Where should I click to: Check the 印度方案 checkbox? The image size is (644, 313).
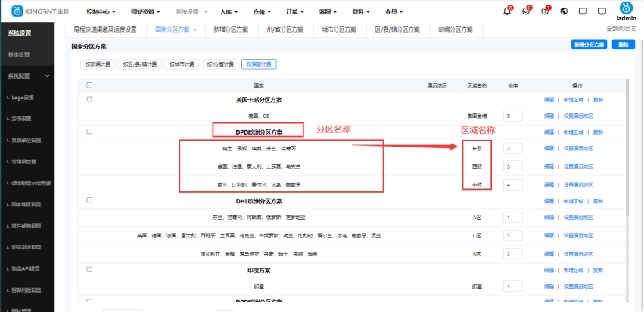[x=89, y=269]
